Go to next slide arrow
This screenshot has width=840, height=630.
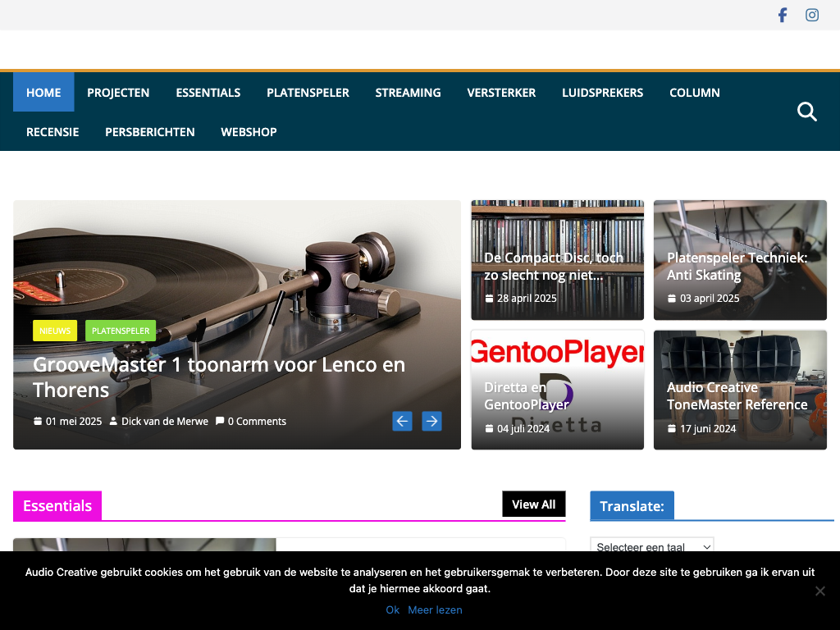click(431, 421)
